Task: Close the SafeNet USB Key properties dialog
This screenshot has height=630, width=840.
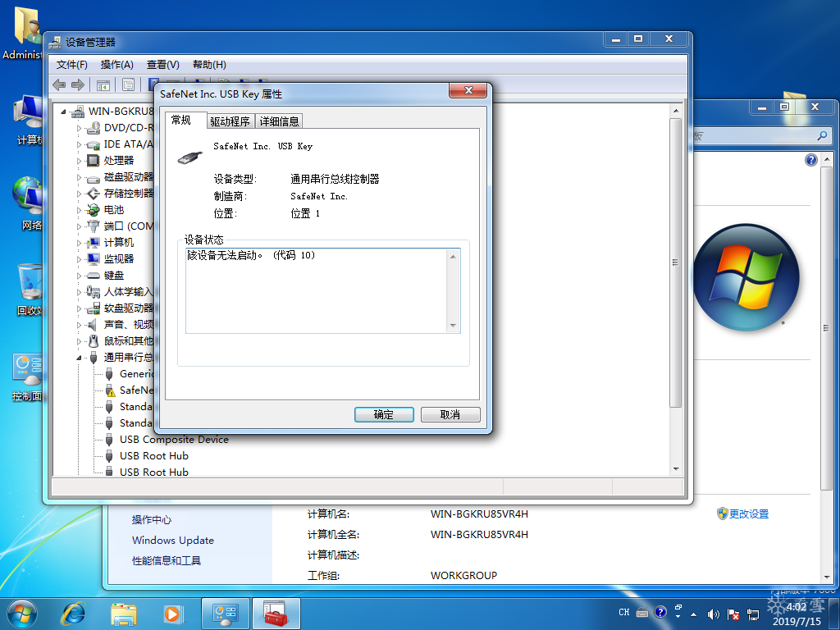Action: point(468,90)
